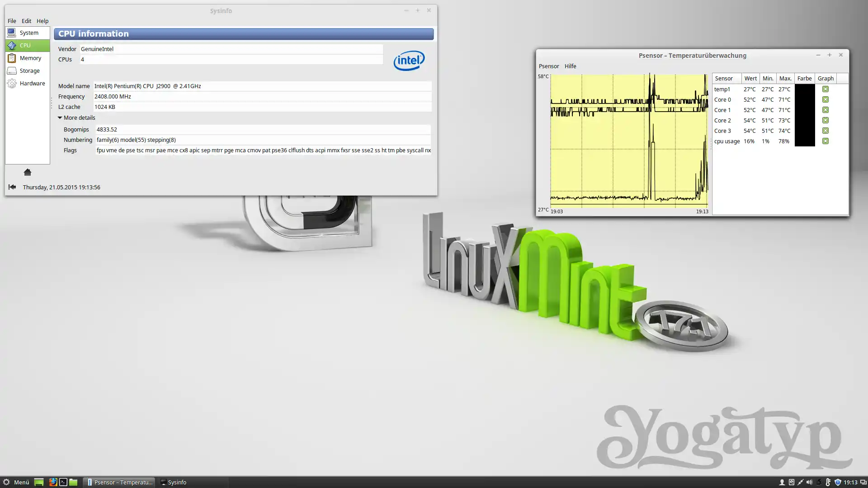Viewport: 868px width, 488px height.
Task: Maximize the Sysinfo window
Action: [417, 10]
